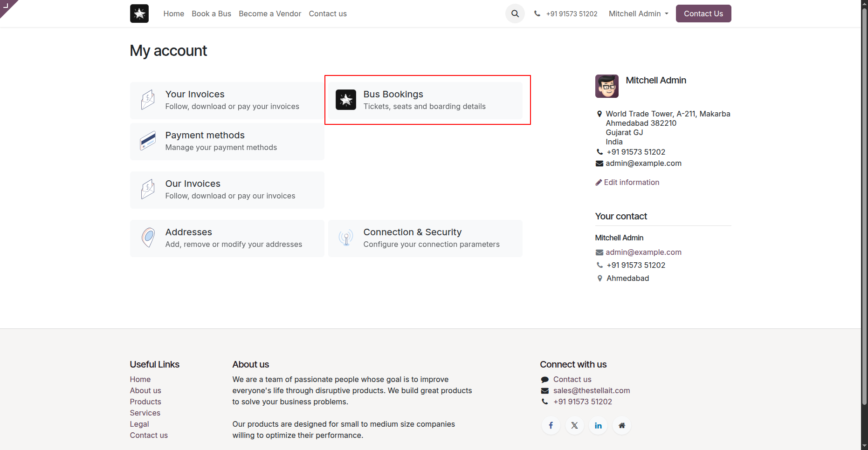
Task: Click the Connection & Security antenna icon
Action: pos(346,238)
